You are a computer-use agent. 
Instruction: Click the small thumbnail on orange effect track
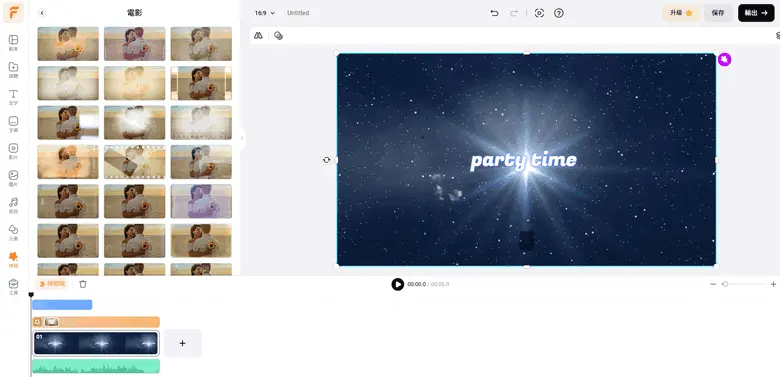51,322
